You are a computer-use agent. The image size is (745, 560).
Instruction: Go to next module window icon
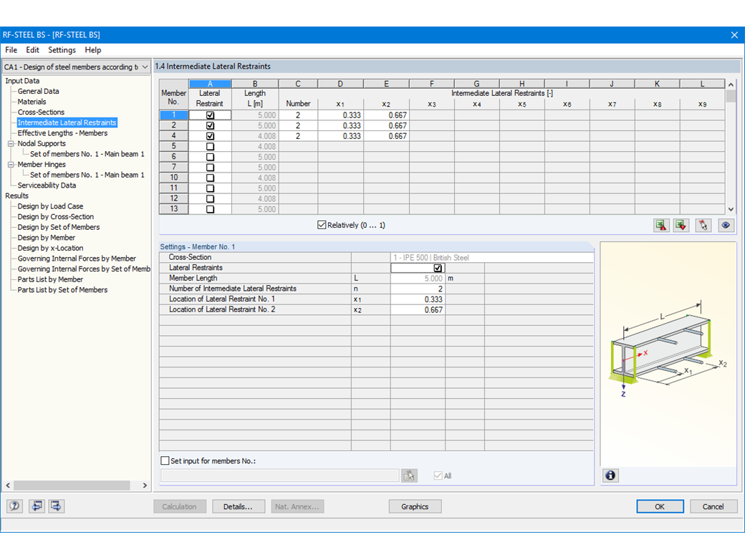click(56, 506)
